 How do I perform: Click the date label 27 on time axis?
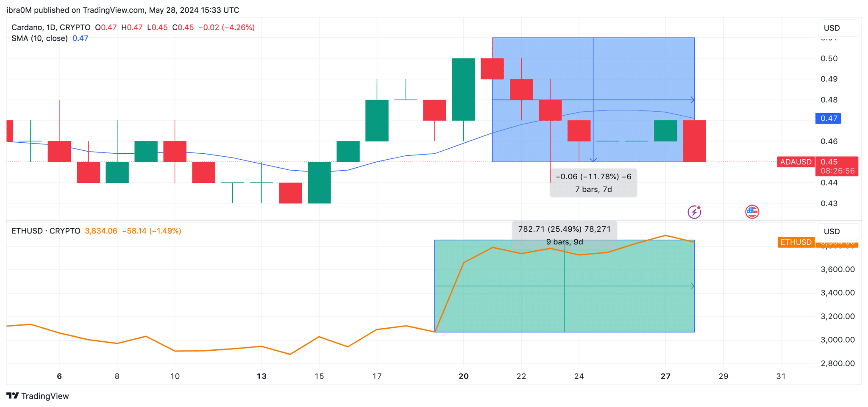pos(666,376)
